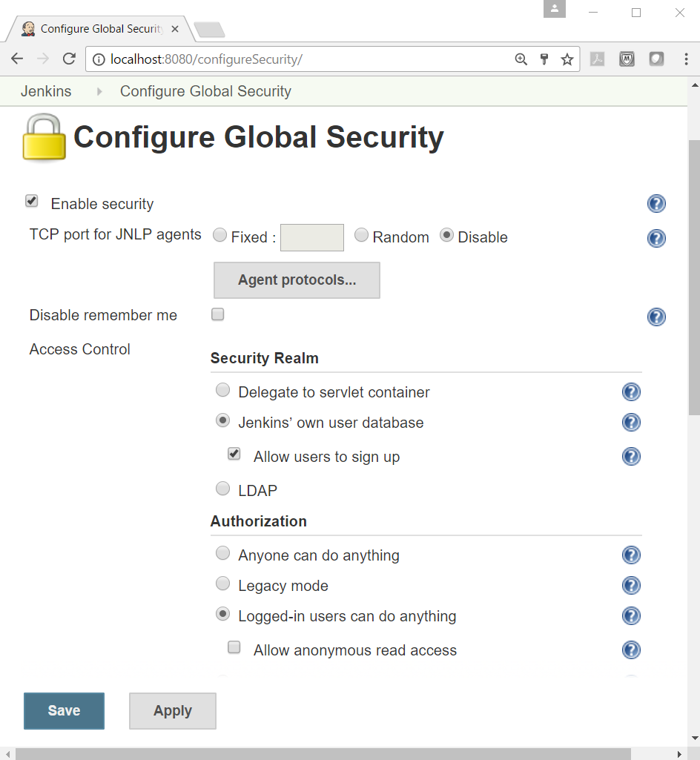
Task: Choose Jenkins' own user database
Action: point(222,420)
